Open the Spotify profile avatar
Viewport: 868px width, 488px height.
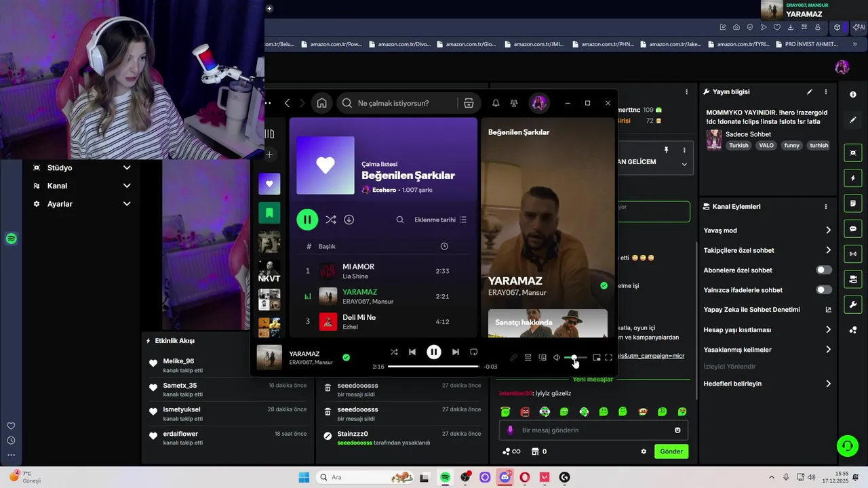539,103
